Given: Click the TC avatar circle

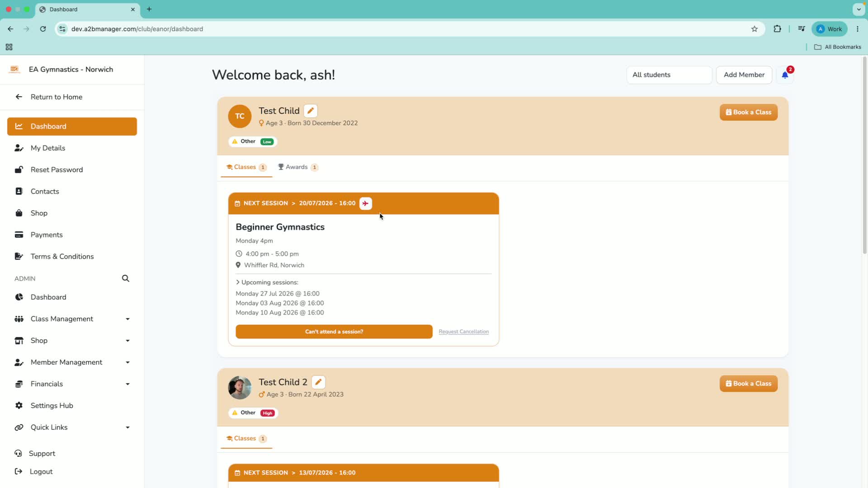Looking at the screenshot, I should [240, 116].
